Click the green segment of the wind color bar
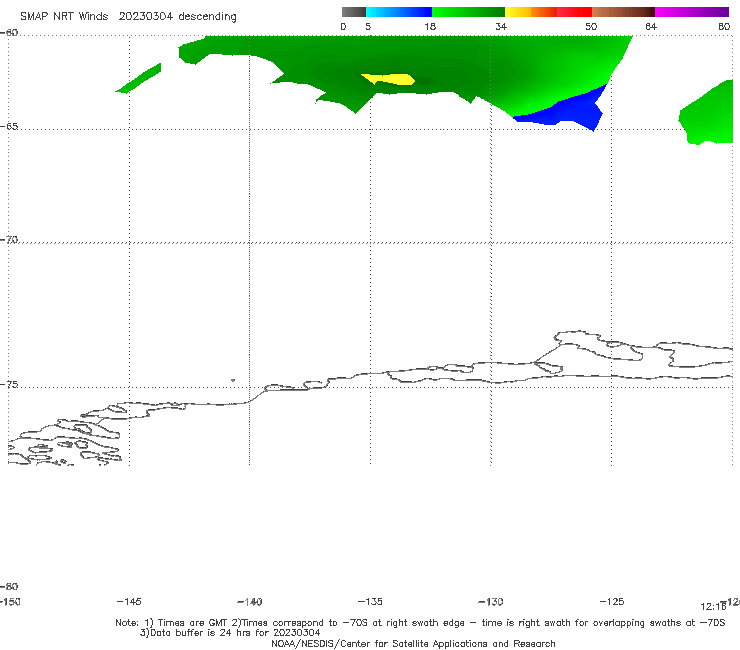 (x=468, y=12)
